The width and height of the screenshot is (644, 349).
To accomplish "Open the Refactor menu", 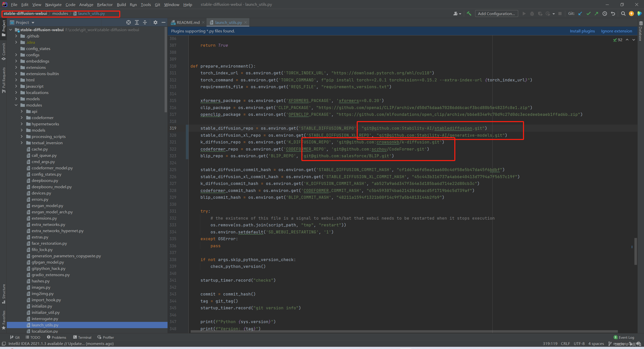I will (105, 5).
